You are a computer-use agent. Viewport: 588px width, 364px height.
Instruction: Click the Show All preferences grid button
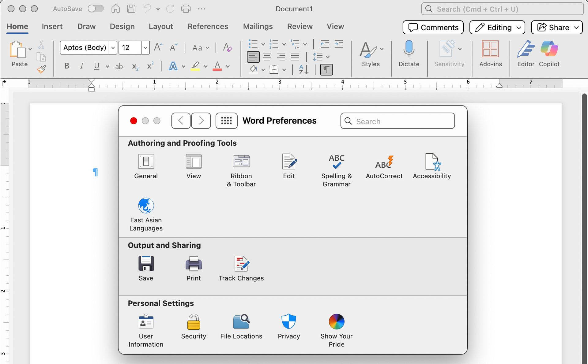pos(226,121)
